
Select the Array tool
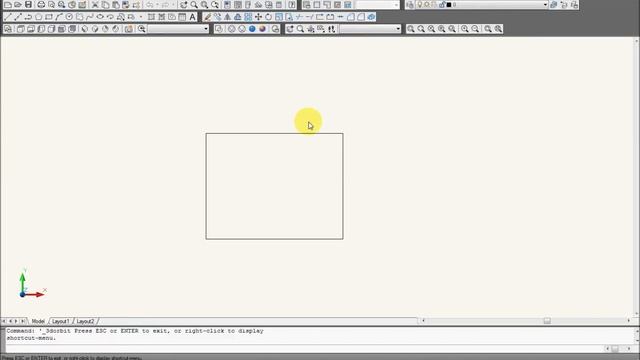point(248,17)
